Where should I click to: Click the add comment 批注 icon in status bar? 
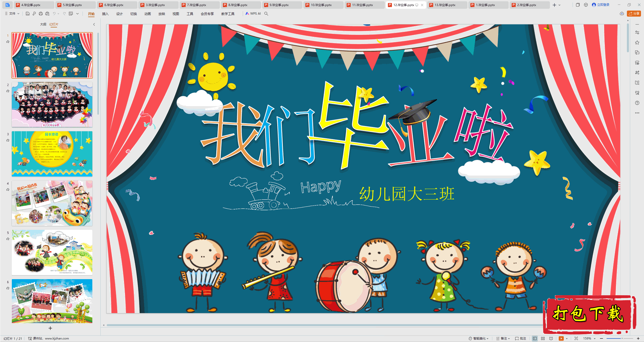[520, 338]
